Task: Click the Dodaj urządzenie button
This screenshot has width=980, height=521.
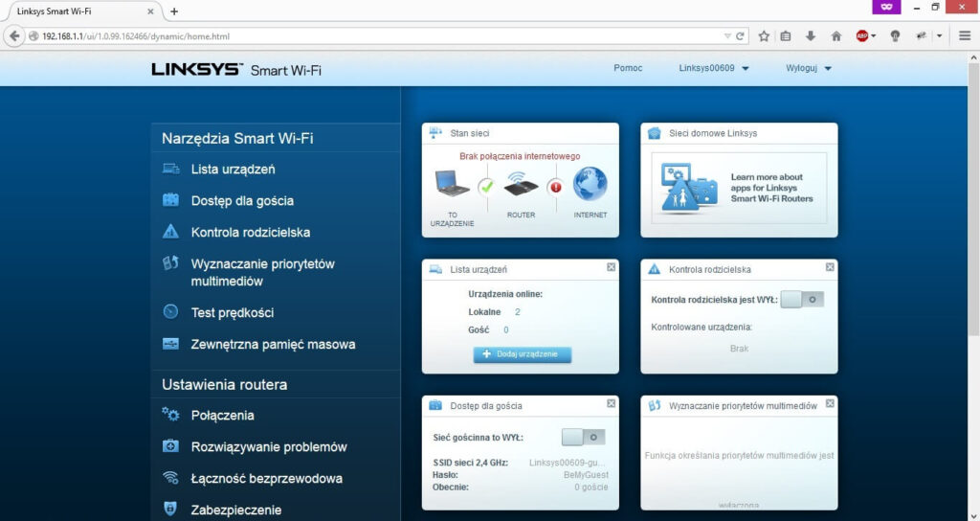Action: point(523,354)
